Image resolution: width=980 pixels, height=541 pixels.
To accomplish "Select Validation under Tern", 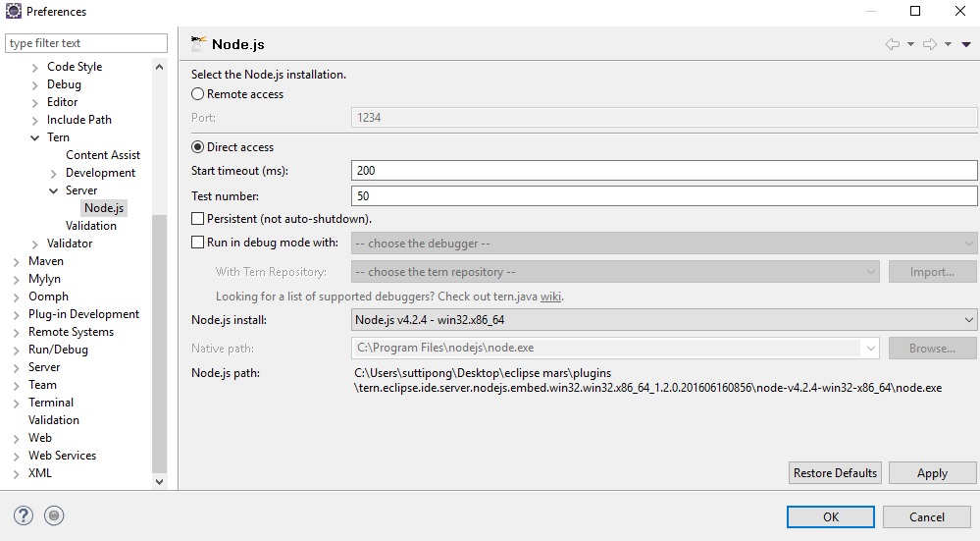I will 90,225.
